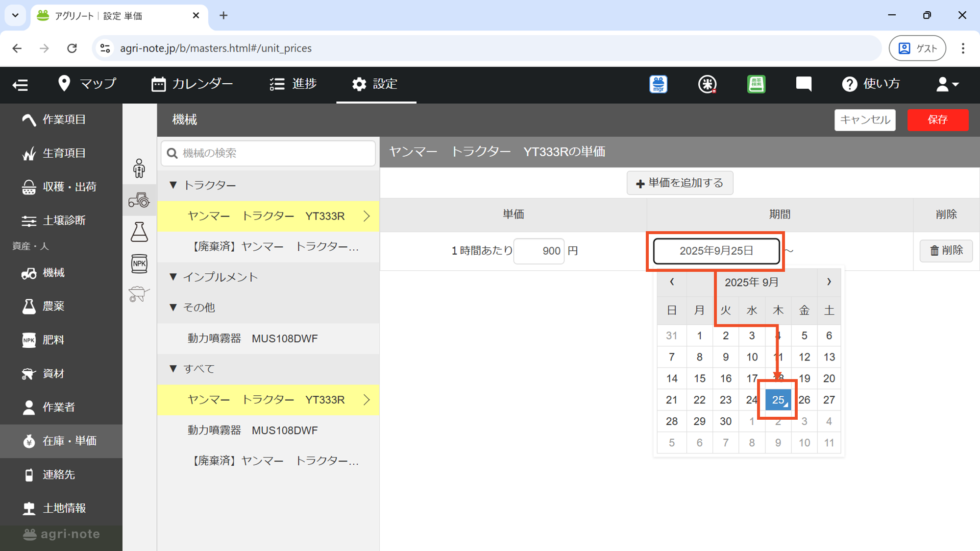980x551 pixels.
Task: Select the wheelbarrow materials category icon
Action: pos(139,294)
